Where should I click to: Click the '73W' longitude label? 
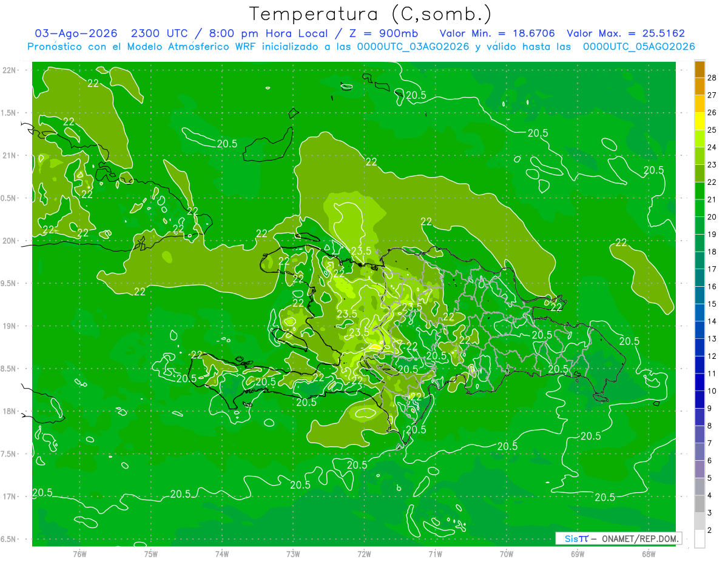[293, 554]
